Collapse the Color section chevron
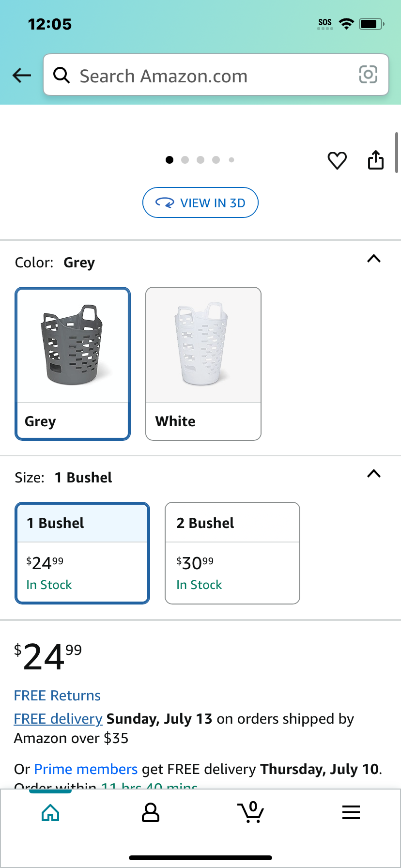 [374, 259]
